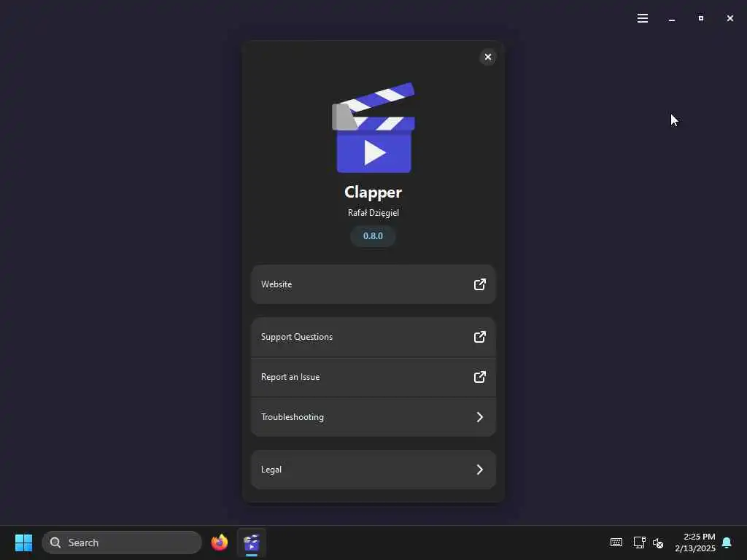
Task: Open the Report an Issue row
Action: tap(373, 377)
